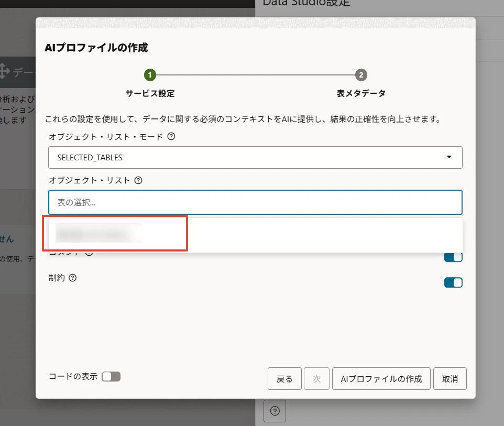Click help icon next to オブジェクト・リスト・モード
This screenshot has width=504, height=426.
[171, 136]
